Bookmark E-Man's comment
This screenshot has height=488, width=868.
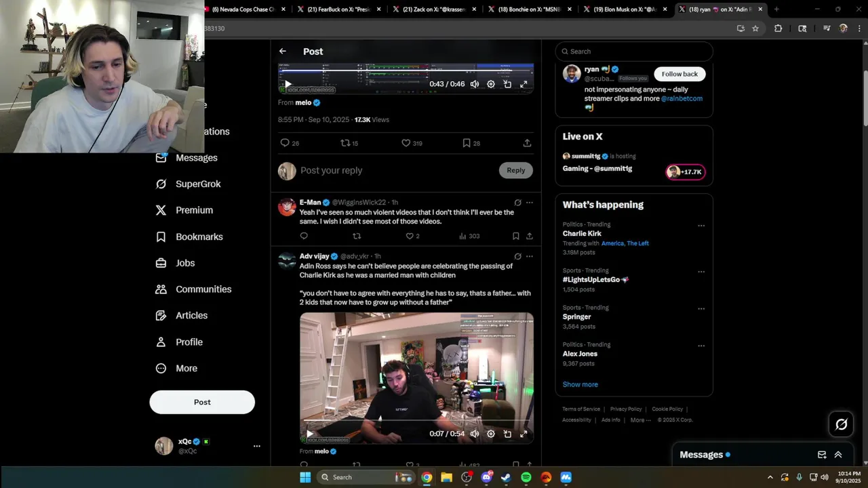516,236
